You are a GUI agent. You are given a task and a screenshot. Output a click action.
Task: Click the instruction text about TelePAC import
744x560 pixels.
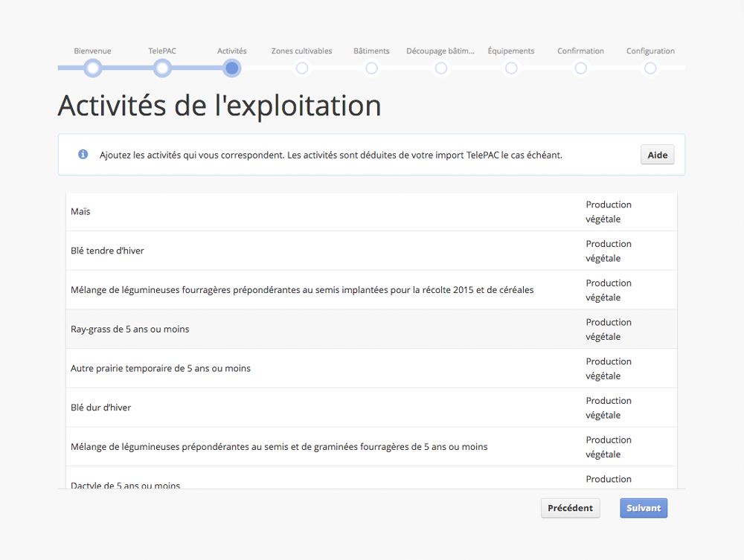(331, 155)
